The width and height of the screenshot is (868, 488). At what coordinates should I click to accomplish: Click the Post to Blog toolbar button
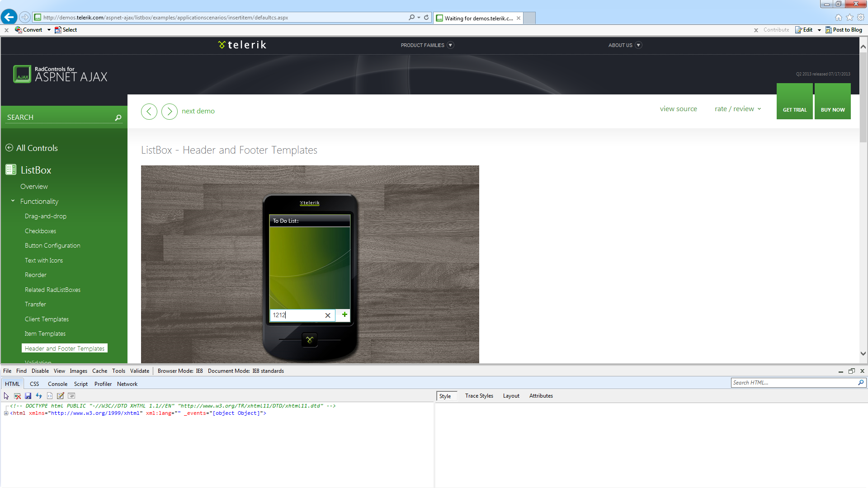point(844,30)
